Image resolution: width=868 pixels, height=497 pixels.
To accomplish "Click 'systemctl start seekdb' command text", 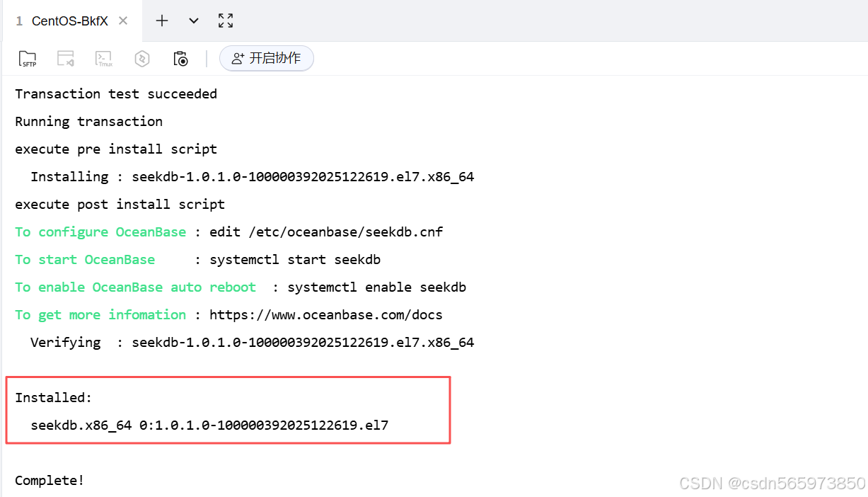I will (x=295, y=259).
